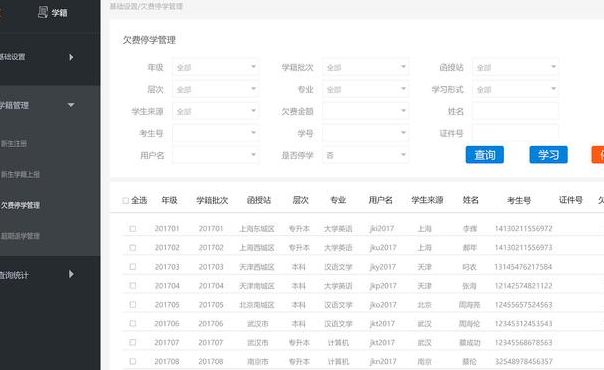604x370 pixels.
Task: Open the 年级 dropdown
Action: (215, 67)
